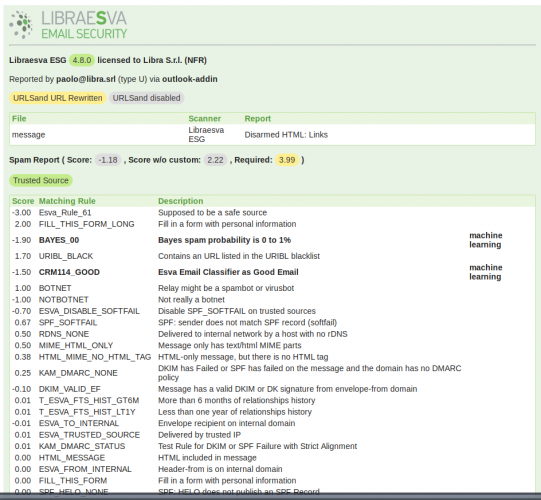Select the KAM_DMARC_NONE rule

(78, 373)
